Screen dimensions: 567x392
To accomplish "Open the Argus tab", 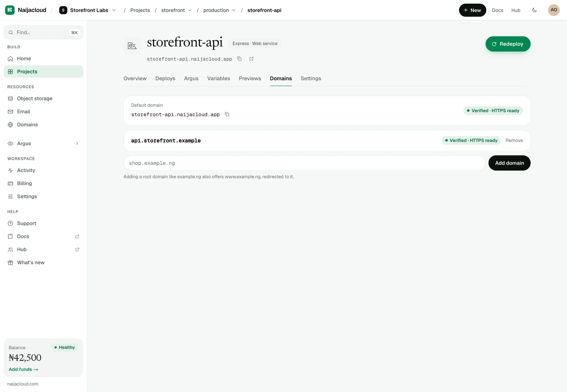I will click(191, 78).
